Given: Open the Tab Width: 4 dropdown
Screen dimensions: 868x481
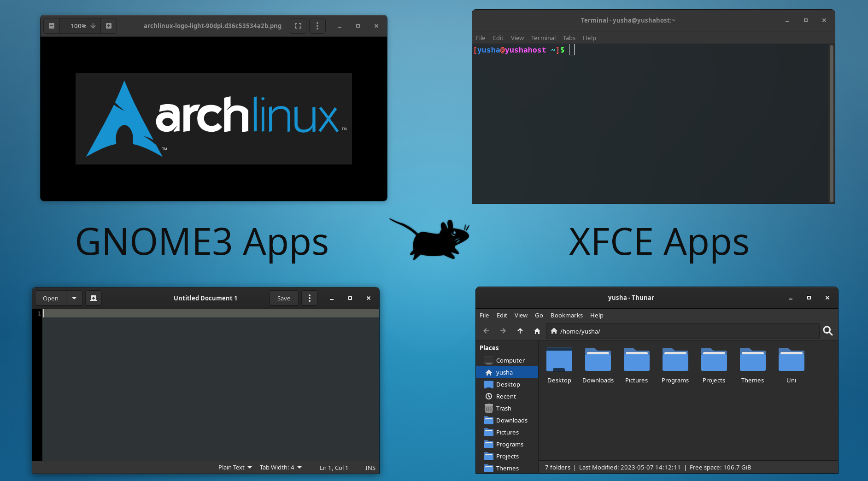Looking at the screenshot, I should [x=281, y=467].
